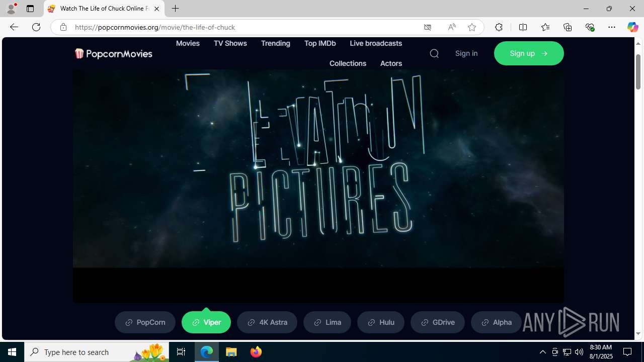
Task: Open browser Extensions puzzle icon
Action: pos(499,27)
